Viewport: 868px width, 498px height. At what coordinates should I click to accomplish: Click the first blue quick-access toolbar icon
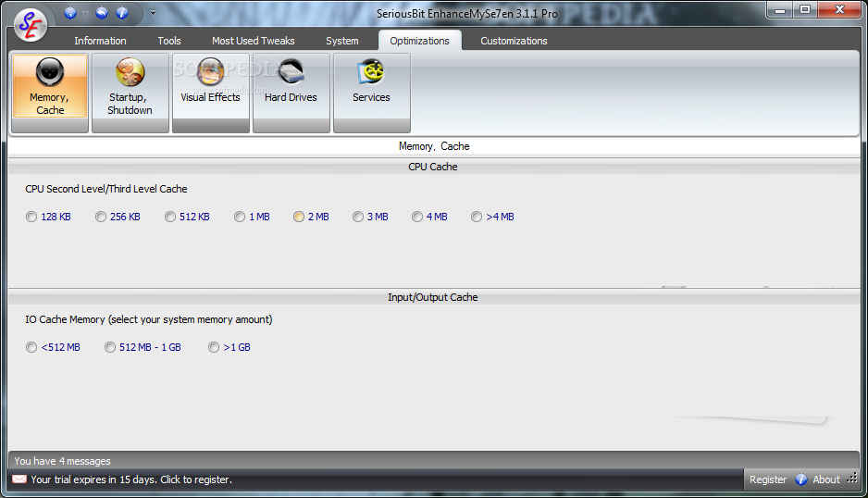[70, 13]
